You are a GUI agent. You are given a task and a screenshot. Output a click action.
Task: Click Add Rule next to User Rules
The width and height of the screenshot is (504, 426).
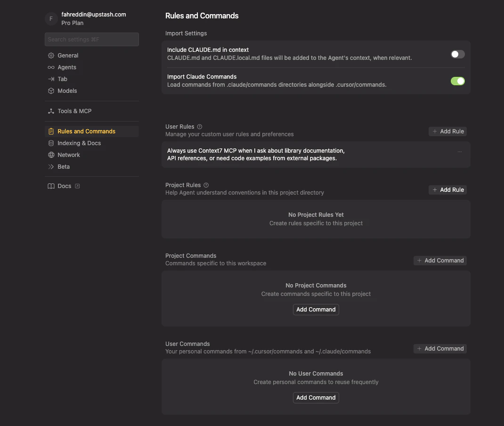tap(447, 131)
